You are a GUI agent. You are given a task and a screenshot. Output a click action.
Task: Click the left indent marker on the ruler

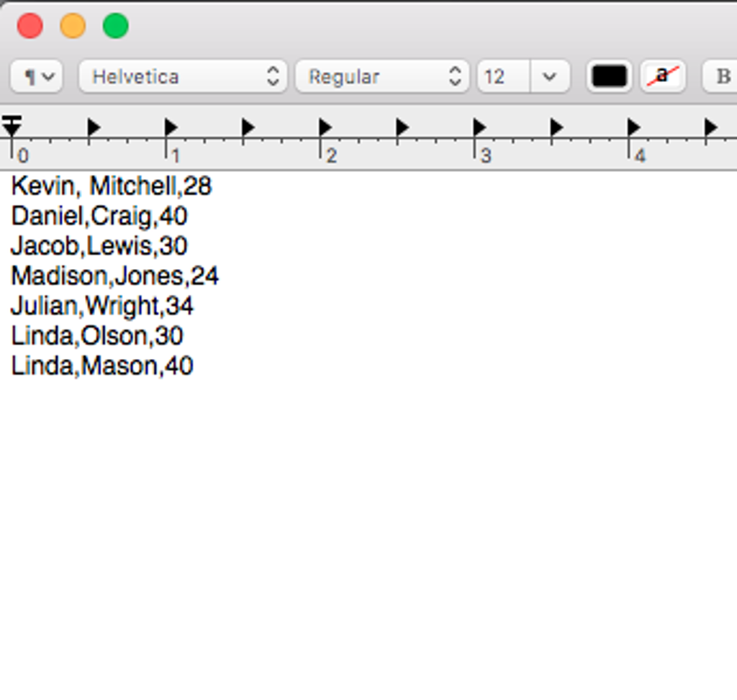tap(12, 126)
